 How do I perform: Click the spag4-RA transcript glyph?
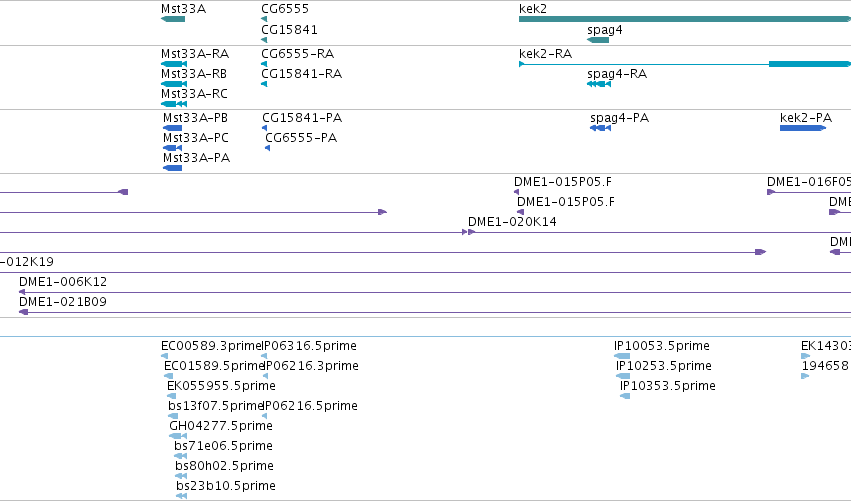pyautogui.click(x=599, y=84)
